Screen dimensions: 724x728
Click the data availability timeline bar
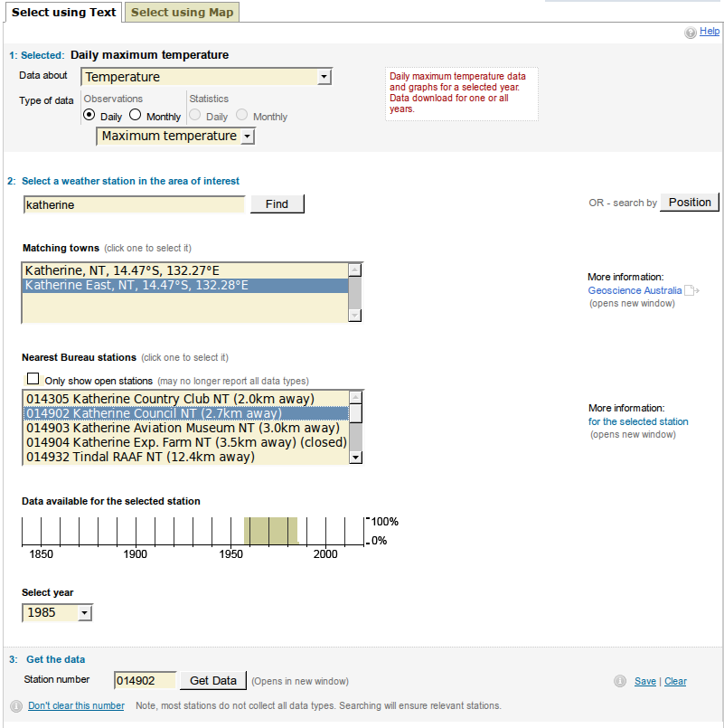click(x=270, y=531)
